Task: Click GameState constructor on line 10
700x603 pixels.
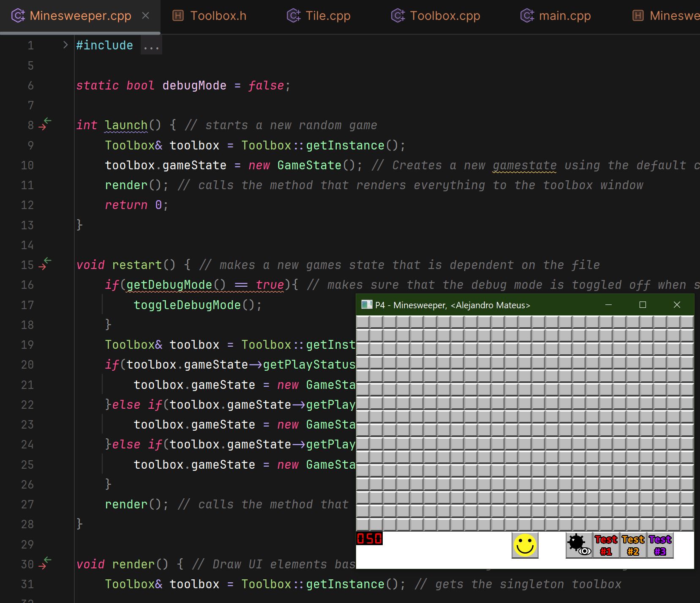Action: click(309, 165)
